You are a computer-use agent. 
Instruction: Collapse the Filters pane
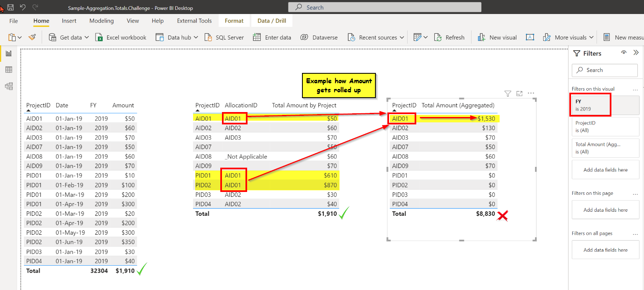pos(636,53)
